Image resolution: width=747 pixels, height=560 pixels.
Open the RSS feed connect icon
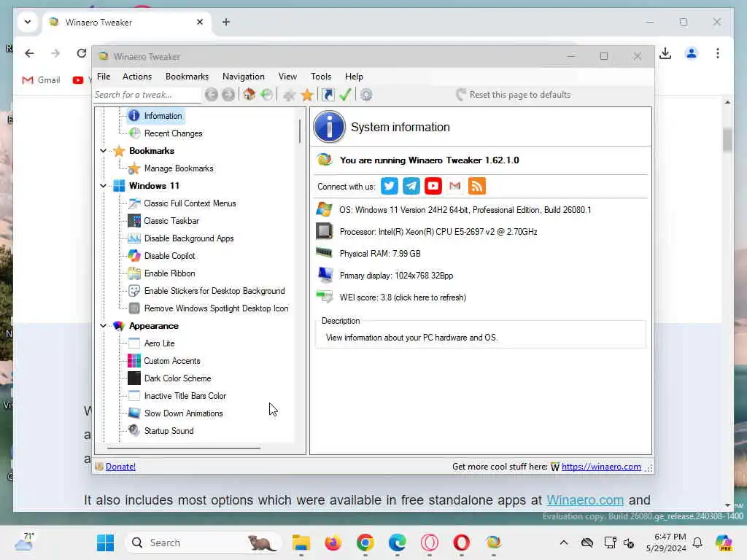coord(477,186)
